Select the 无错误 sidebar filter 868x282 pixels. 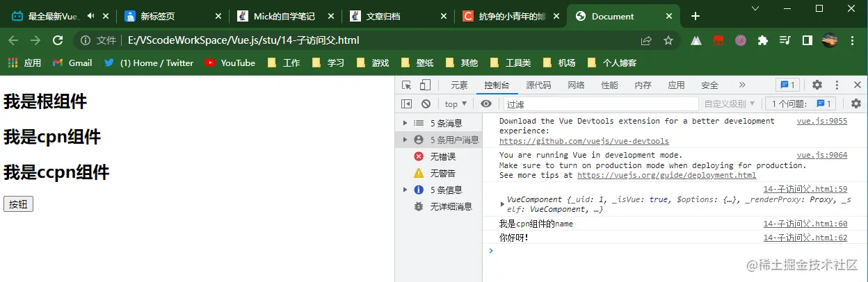[438, 156]
